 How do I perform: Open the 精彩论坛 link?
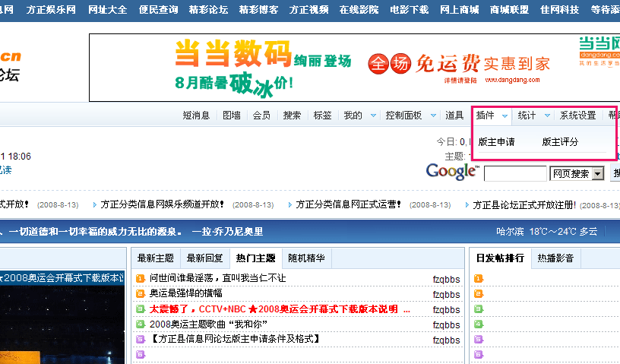pos(208,9)
